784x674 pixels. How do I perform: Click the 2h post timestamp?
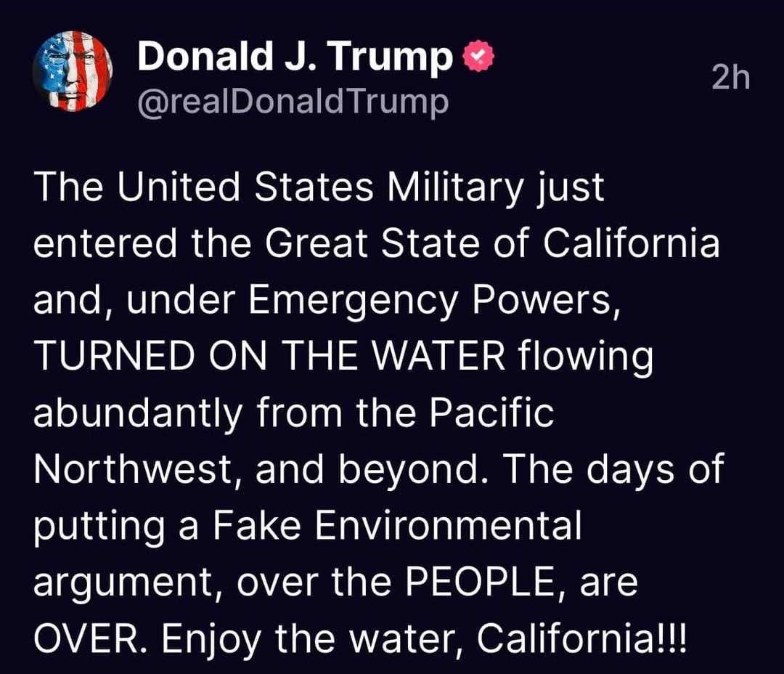(731, 78)
